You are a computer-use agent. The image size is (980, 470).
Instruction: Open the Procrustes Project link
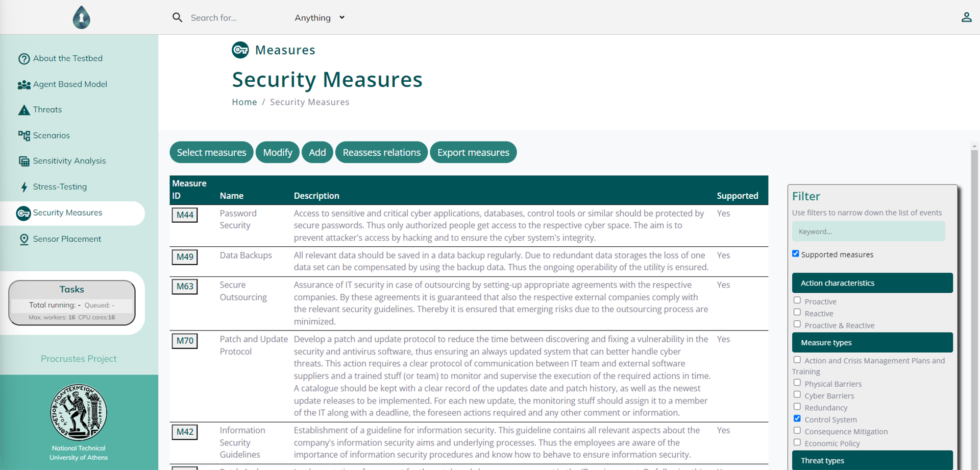[x=79, y=359]
